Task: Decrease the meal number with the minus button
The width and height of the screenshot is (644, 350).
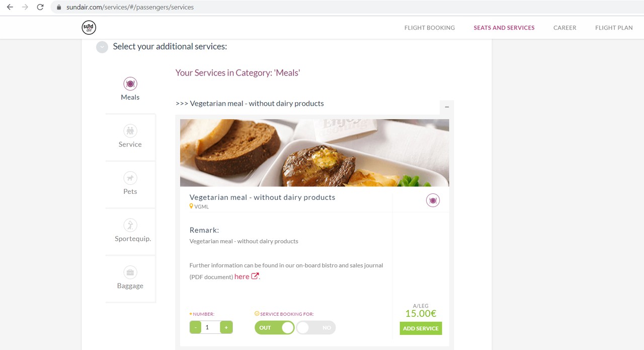Action: [x=196, y=327]
